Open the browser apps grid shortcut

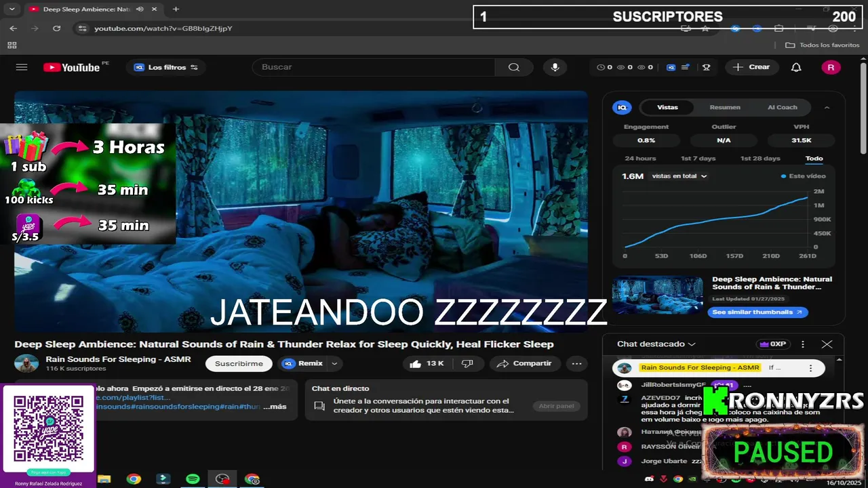click(x=12, y=45)
